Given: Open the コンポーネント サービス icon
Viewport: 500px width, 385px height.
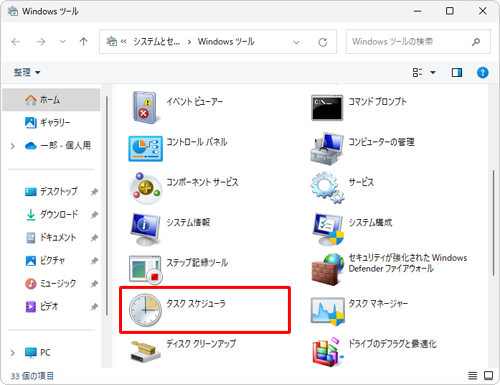Looking at the screenshot, I should [145, 189].
